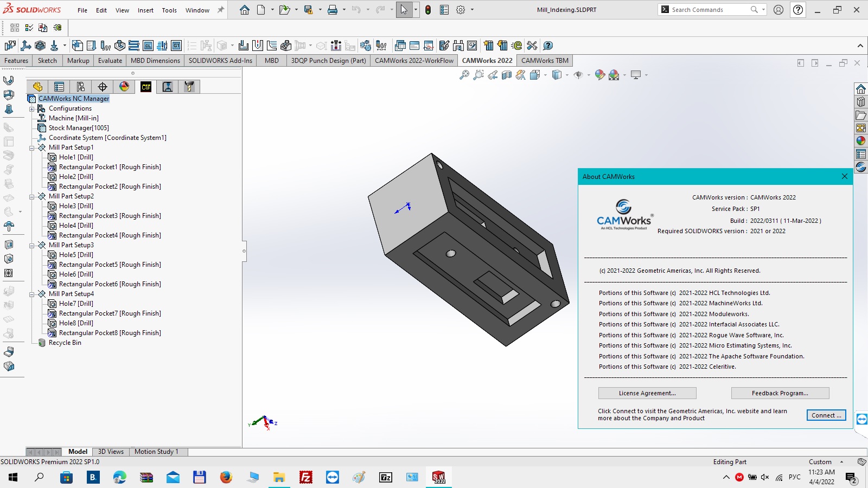Select Coordinate System [Coordinate System1] tree item
868x488 pixels.
(x=107, y=138)
